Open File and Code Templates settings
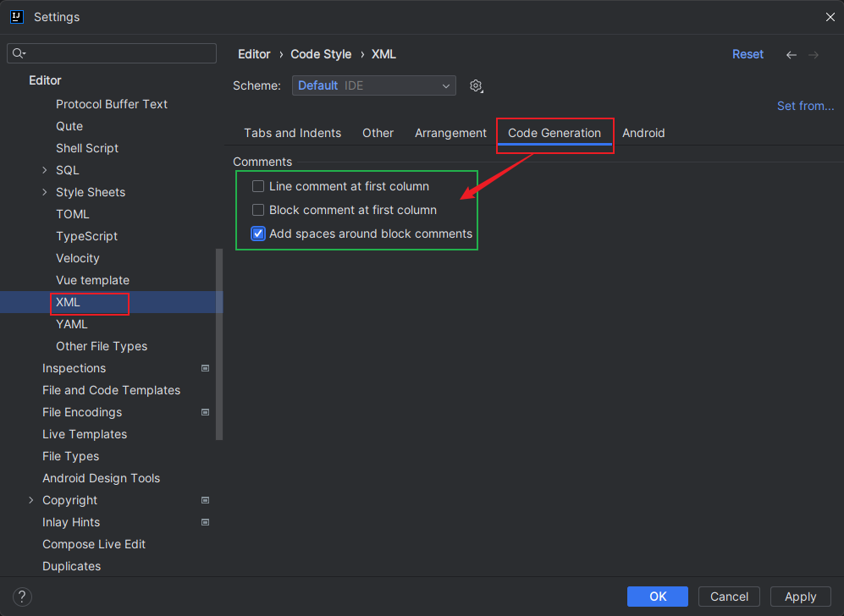This screenshot has height=616, width=844. point(112,391)
